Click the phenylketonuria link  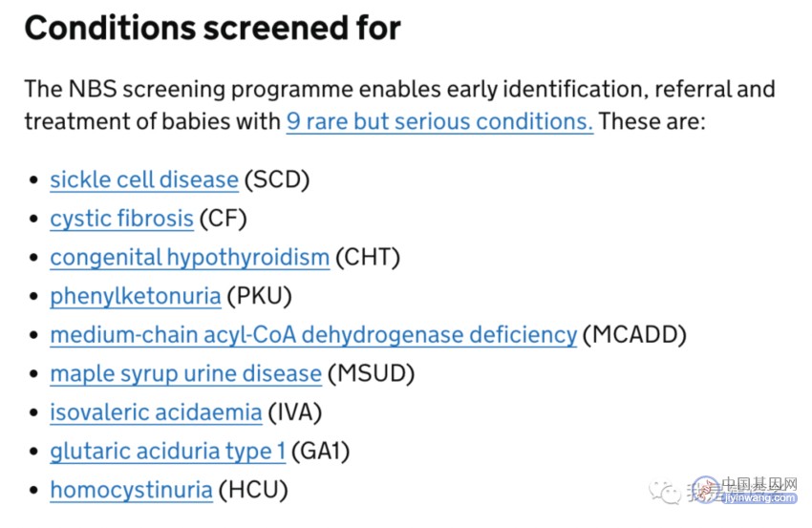[x=135, y=296]
